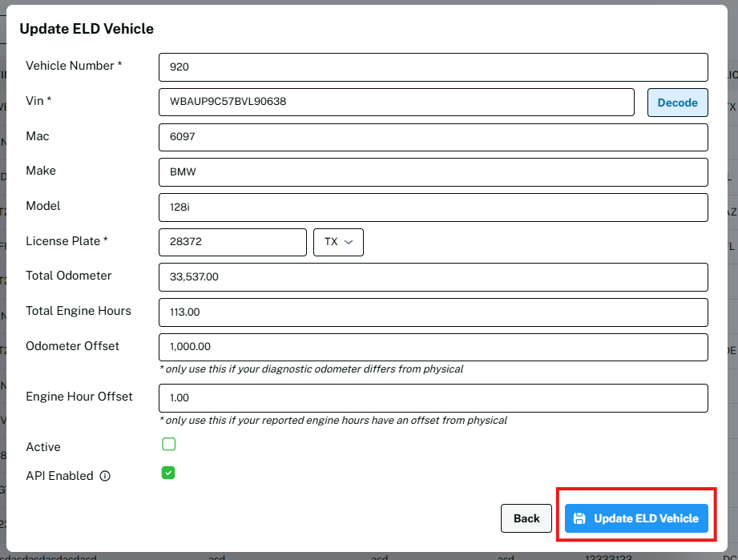Edit the License Plate number field
The width and height of the screenshot is (738, 560).
click(x=232, y=242)
